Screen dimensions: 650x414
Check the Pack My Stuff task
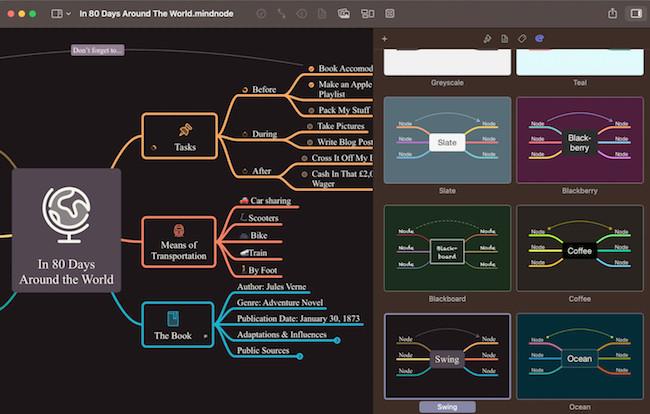click(x=311, y=110)
